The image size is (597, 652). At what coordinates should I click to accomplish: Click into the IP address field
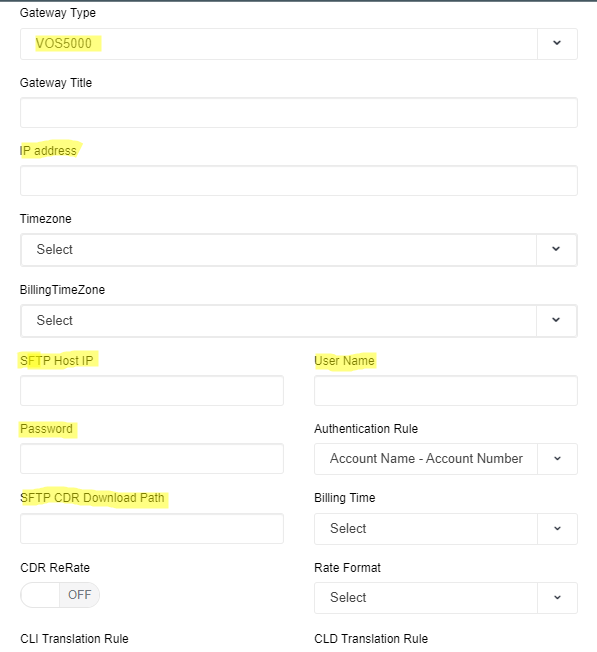click(298, 180)
